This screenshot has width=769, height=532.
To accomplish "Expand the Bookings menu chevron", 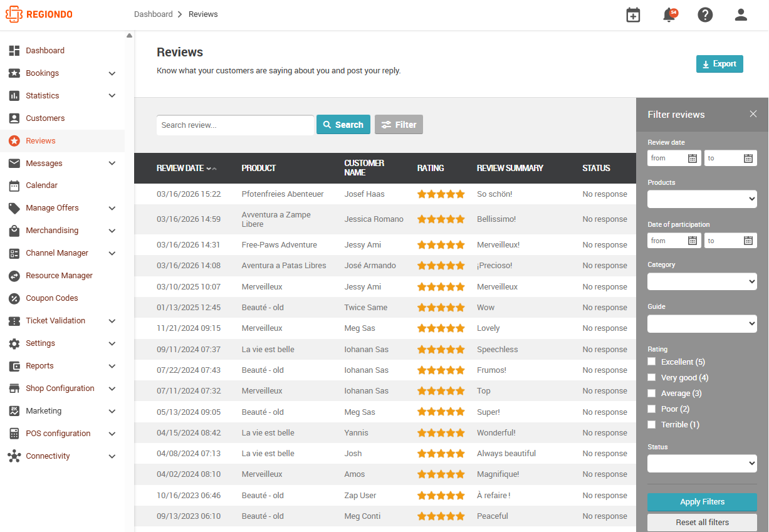I will pyautogui.click(x=112, y=73).
